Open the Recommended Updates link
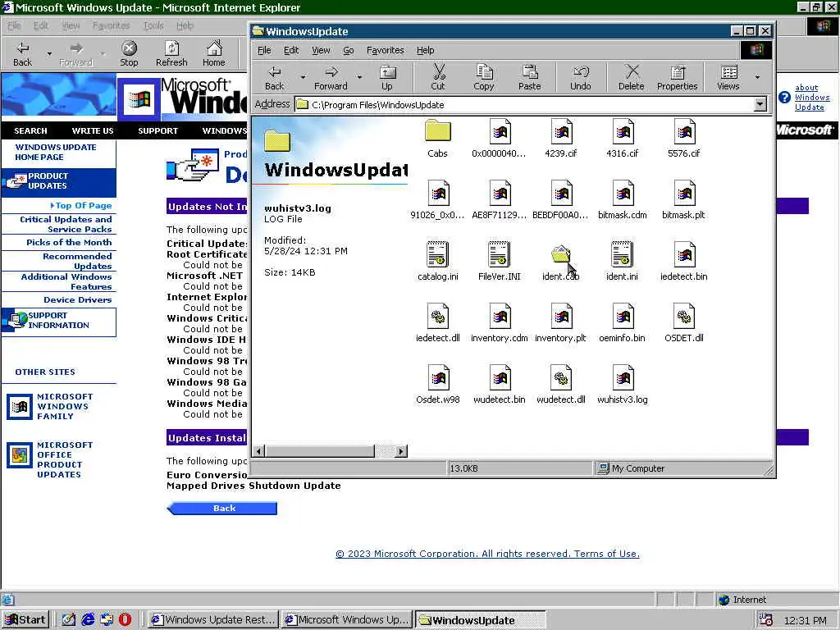Viewport: 840px width, 630px height. point(77,261)
